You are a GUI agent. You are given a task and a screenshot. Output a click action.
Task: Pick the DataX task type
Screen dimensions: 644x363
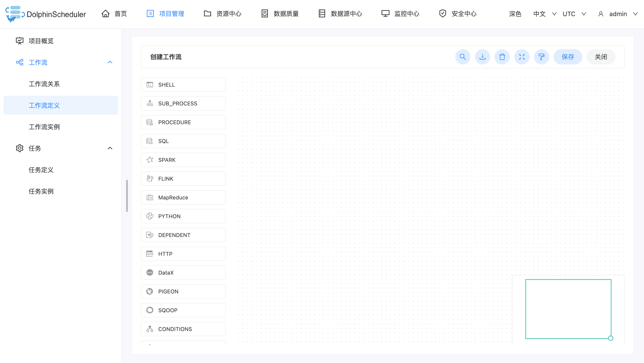tap(183, 272)
